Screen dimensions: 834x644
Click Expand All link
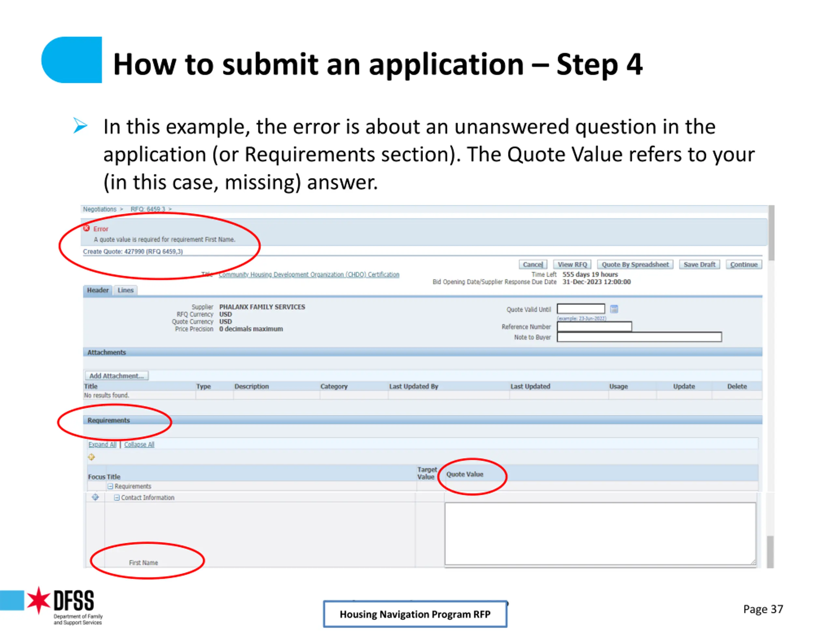click(x=102, y=444)
